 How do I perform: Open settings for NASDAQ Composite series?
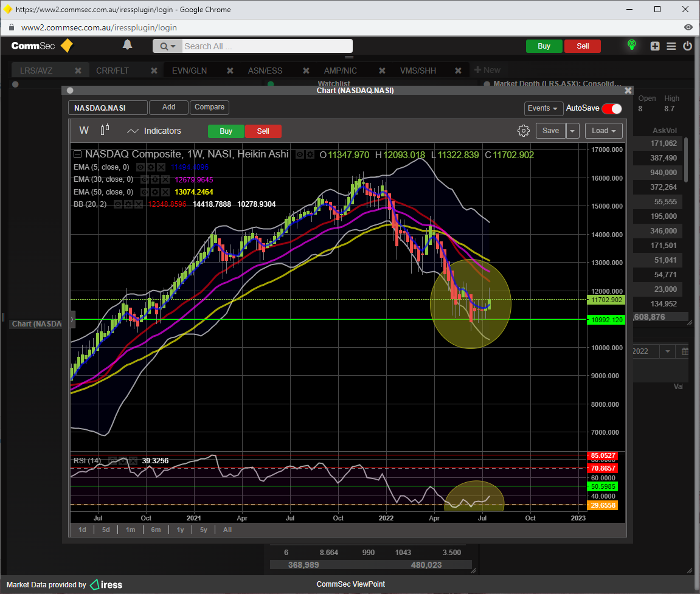pyautogui.click(x=310, y=155)
